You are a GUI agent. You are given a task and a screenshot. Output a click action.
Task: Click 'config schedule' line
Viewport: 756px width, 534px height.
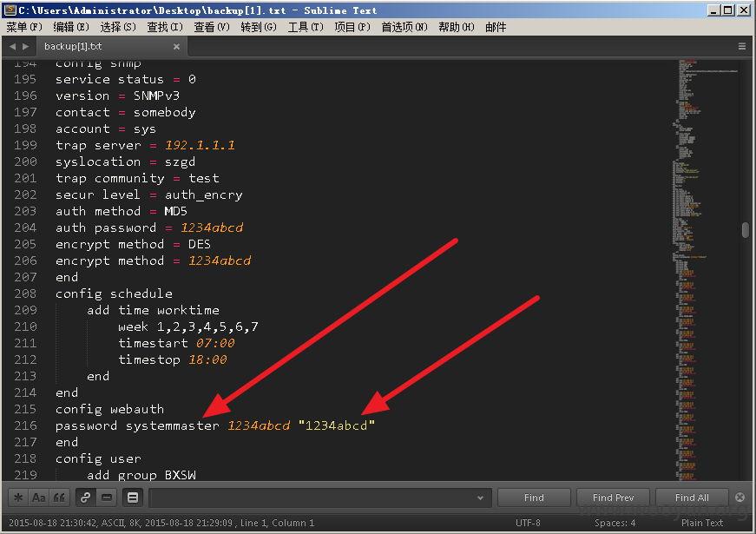[114, 293]
